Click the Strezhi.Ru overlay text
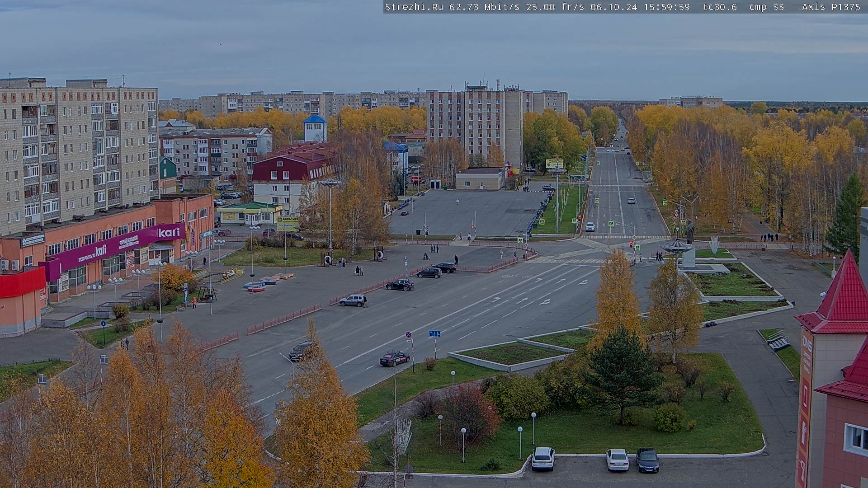 [414, 7]
